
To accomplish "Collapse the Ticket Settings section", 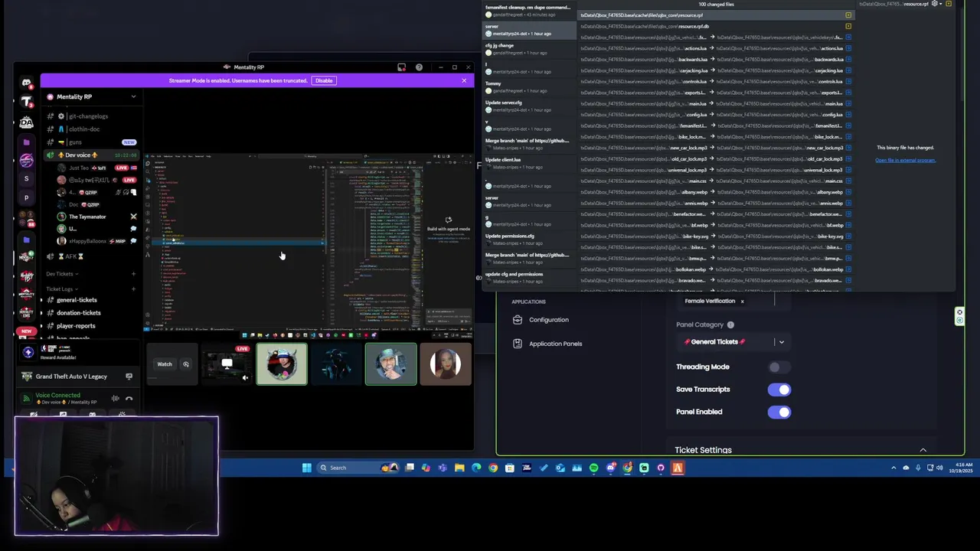I will [x=923, y=450].
